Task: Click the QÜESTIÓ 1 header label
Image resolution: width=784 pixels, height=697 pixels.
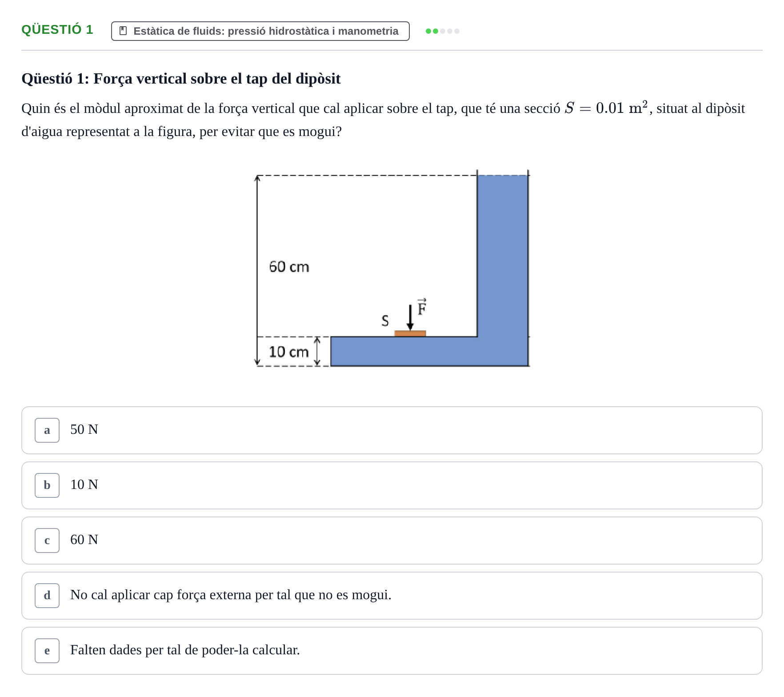Action: point(57,30)
